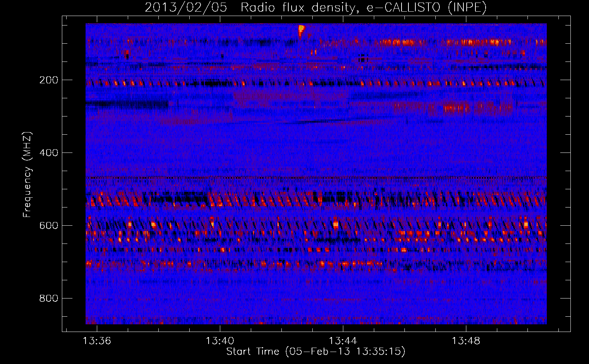
Task: Click the 'Start Time (05-Feb-13 13:35:15)' label
Action: click(316, 352)
